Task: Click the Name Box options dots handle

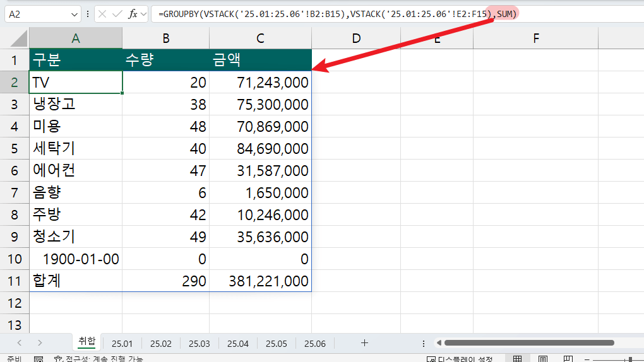Action: point(88,15)
